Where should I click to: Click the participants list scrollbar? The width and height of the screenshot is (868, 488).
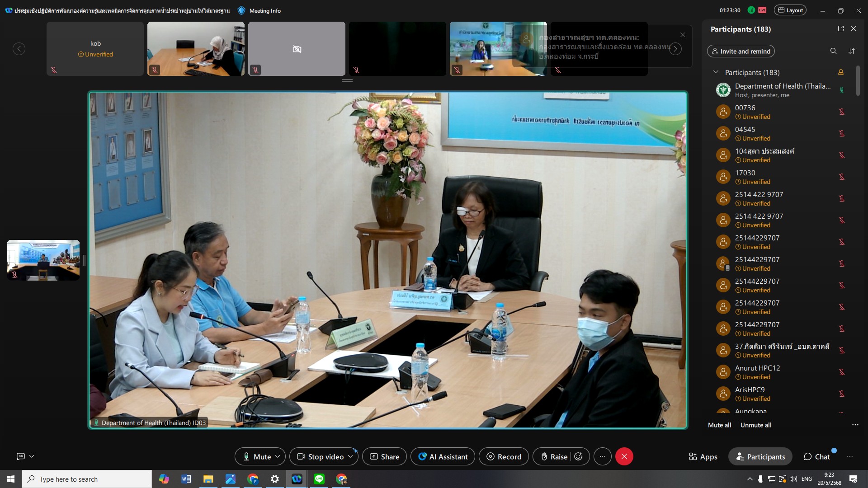click(858, 81)
